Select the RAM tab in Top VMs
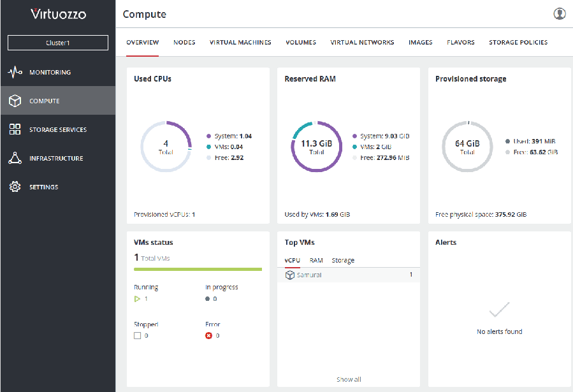The width and height of the screenshot is (573, 392). tap(316, 260)
